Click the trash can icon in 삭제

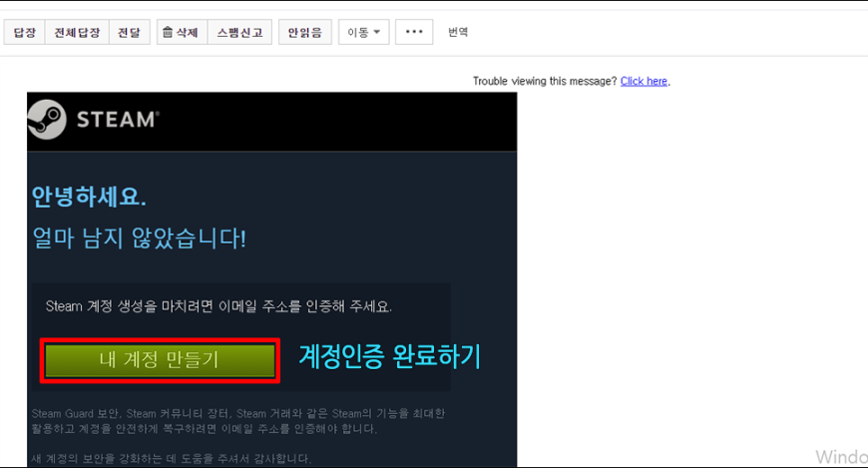coord(168,32)
